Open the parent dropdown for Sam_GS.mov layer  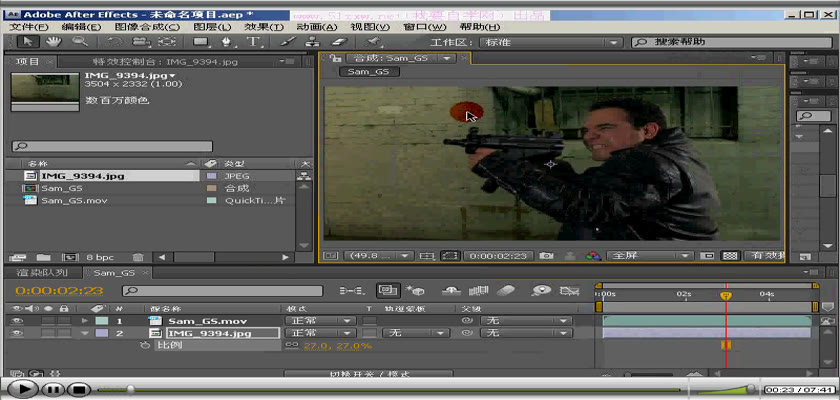coord(526,320)
